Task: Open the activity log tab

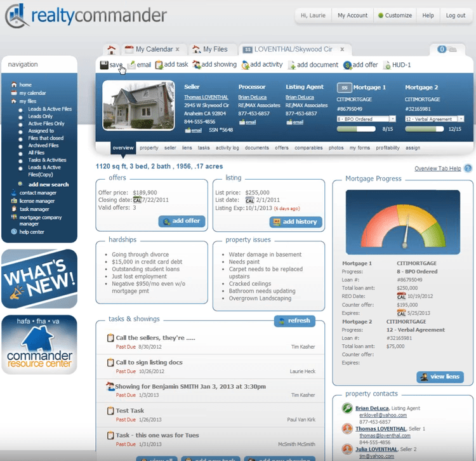Action: [227, 148]
